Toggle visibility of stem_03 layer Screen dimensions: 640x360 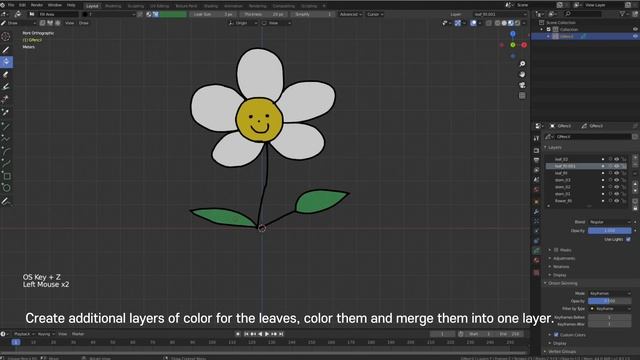click(x=617, y=180)
